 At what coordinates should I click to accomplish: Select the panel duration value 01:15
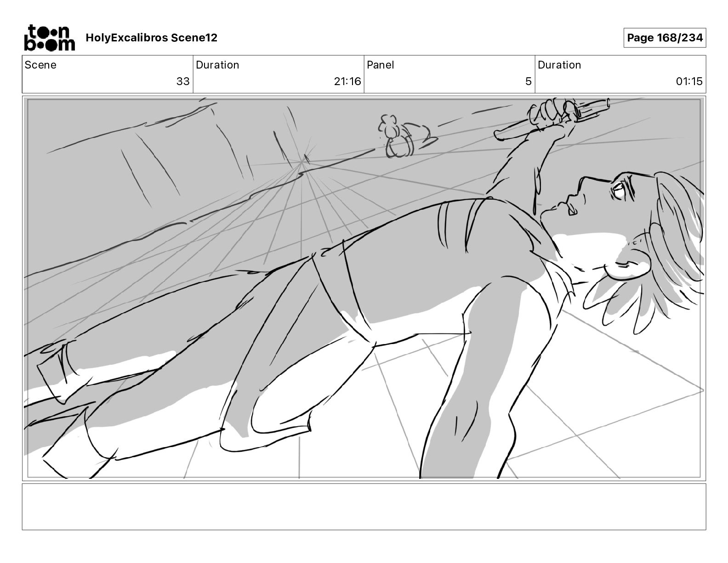coord(689,81)
